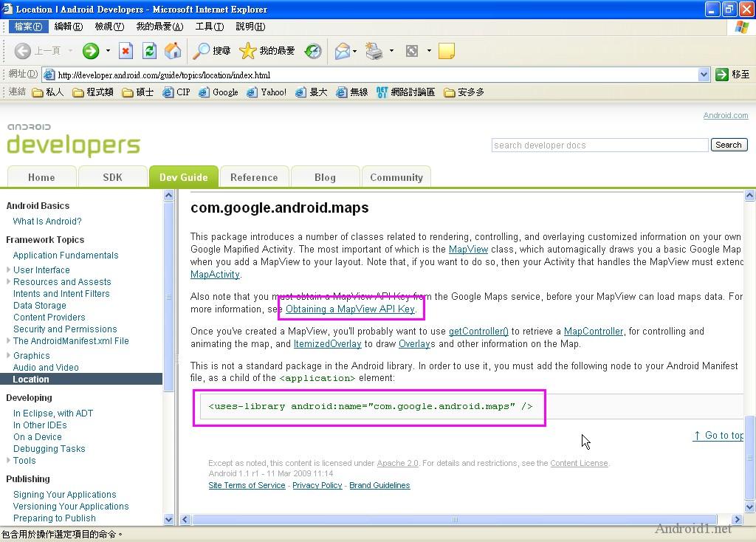756x542 pixels.
Task: Click the green Forward arrow icon
Action: [91, 51]
